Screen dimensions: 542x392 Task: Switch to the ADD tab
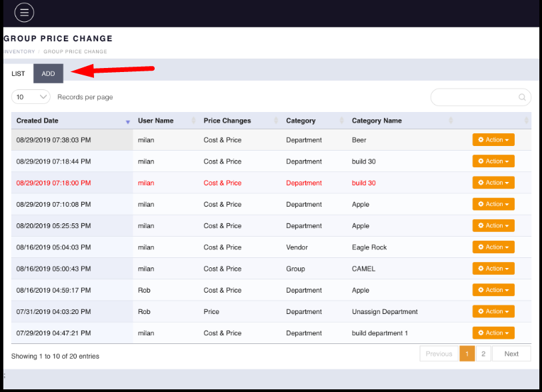click(x=48, y=73)
